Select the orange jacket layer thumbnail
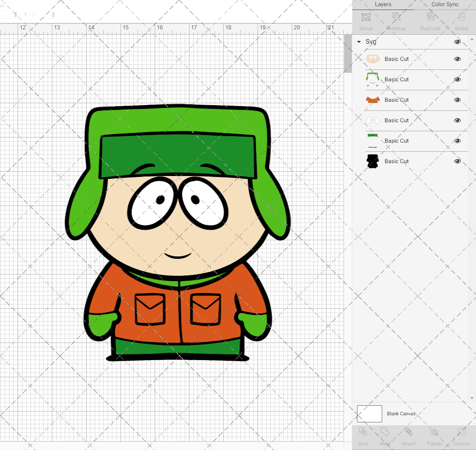 pos(373,100)
